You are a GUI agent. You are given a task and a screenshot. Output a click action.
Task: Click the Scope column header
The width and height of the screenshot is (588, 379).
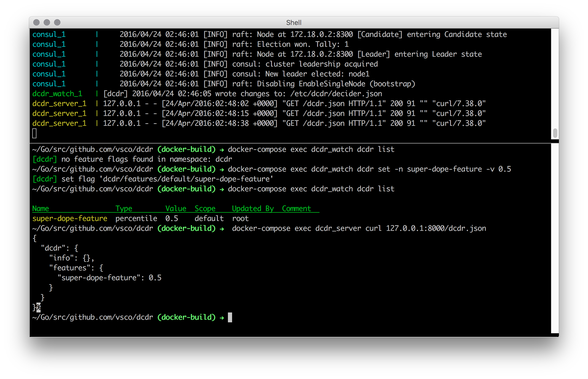pyautogui.click(x=205, y=208)
